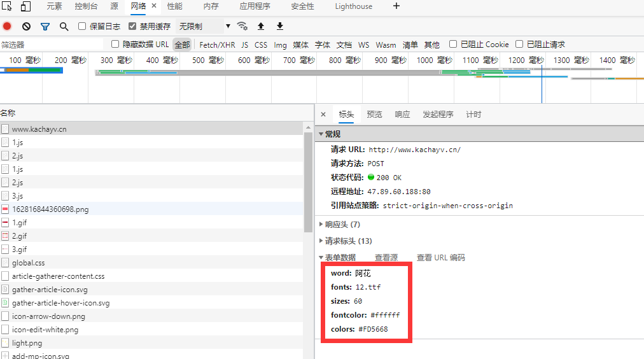Select the 发起程序 details tab
The height and width of the screenshot is (359, 644).
(438, 115)
